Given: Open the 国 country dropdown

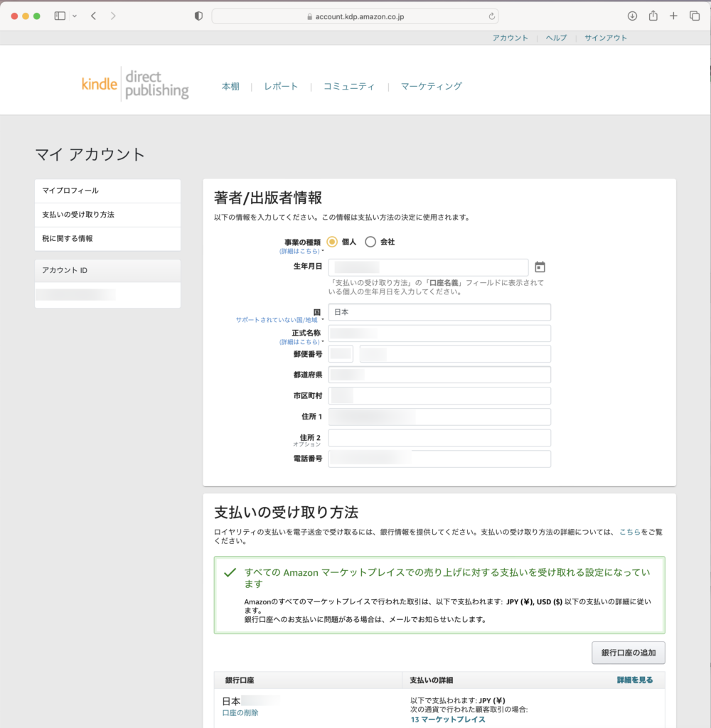Looking at the screenshot, I should click(x=439, y=312).
